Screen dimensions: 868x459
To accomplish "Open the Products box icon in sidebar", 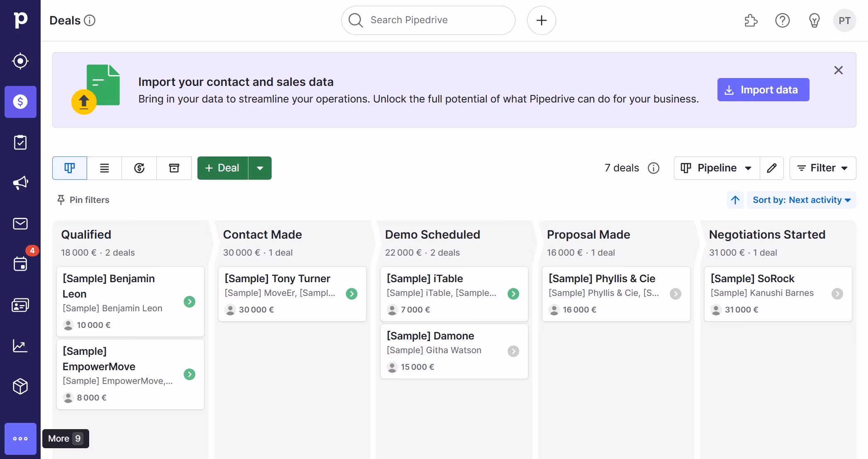I will click(x=20, y=386).
